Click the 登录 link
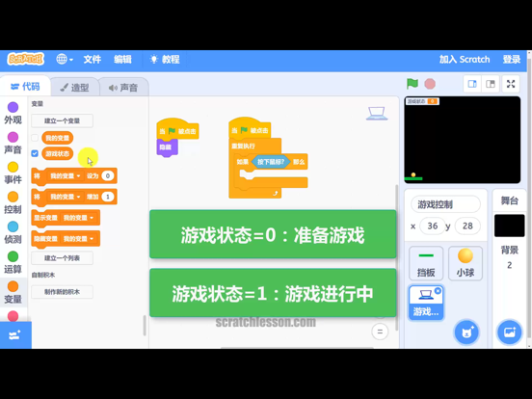The width and height of the screenshot is (532, 399). pos(512,60)
